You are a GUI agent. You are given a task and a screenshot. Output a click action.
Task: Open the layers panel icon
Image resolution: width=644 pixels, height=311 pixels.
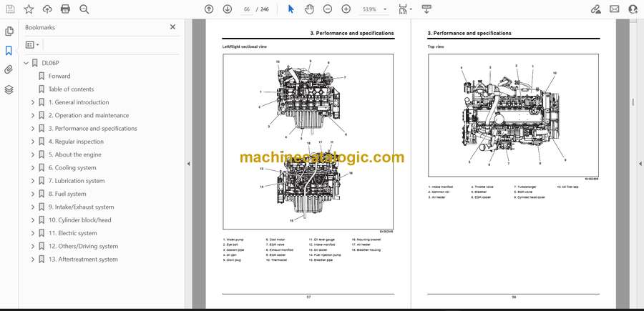tap(9, 89)
